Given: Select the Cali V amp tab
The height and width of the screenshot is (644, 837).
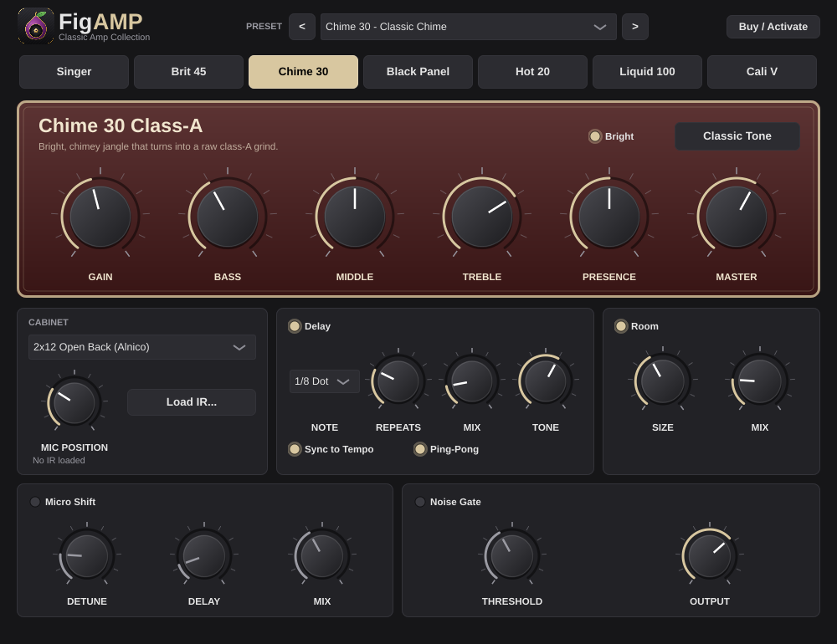Looking at the screenshot, I should [762, 71].
